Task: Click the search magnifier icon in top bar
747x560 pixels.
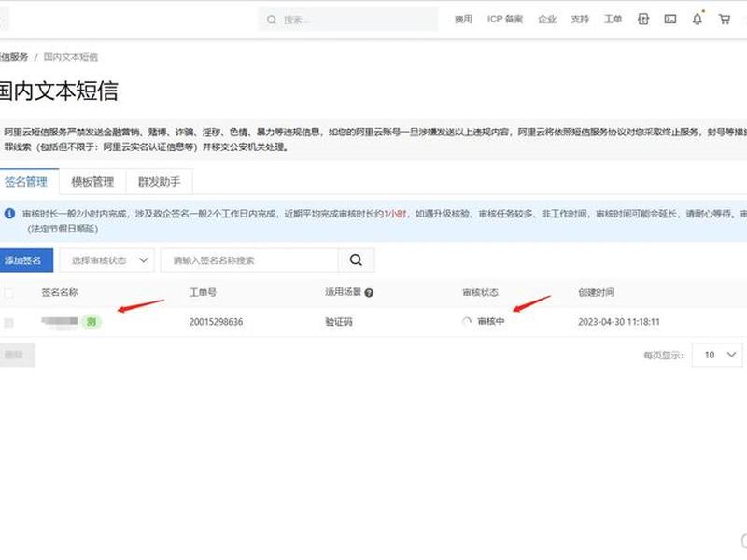Action: point(272,20)
